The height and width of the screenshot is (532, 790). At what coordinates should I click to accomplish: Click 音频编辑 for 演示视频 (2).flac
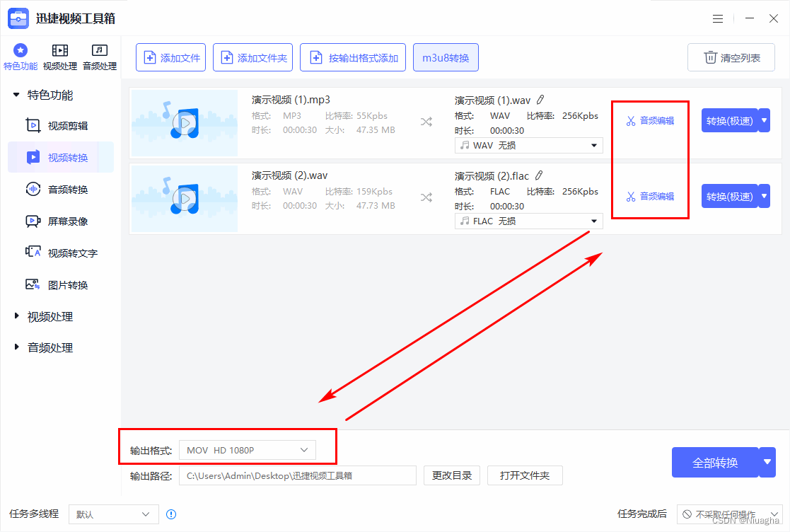pos(650,197)
